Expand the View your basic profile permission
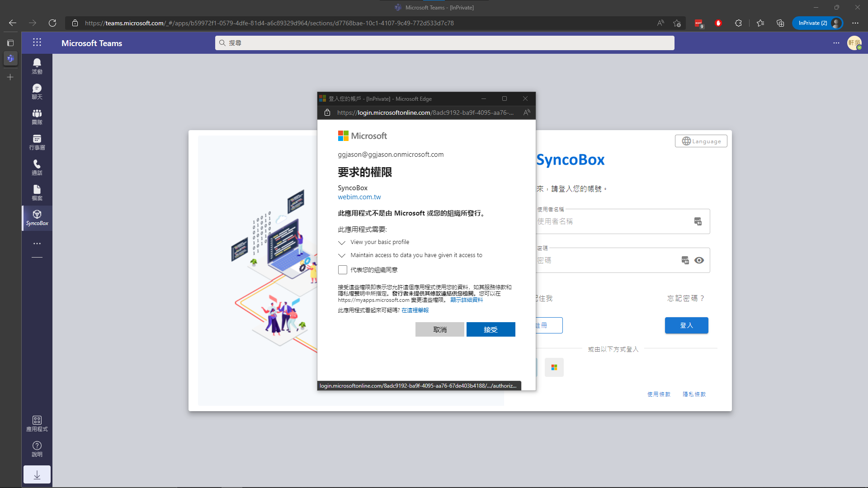The image size is (868, 488). point(342,243)
